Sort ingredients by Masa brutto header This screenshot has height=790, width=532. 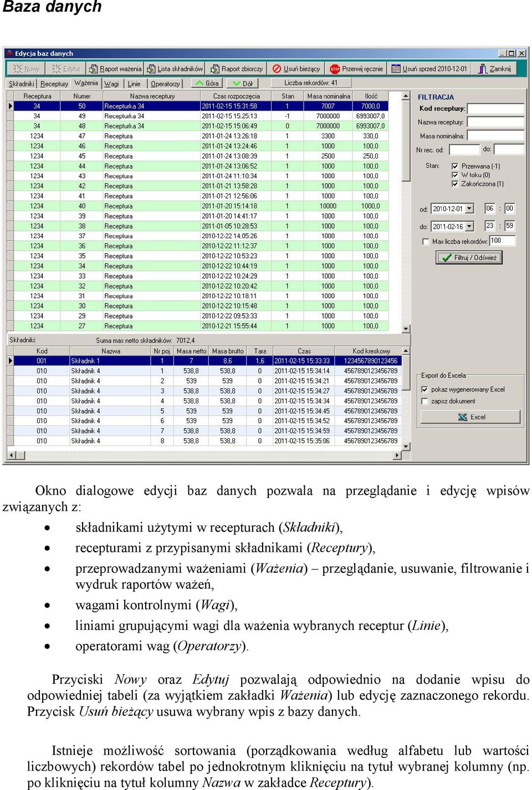point(228,351)
